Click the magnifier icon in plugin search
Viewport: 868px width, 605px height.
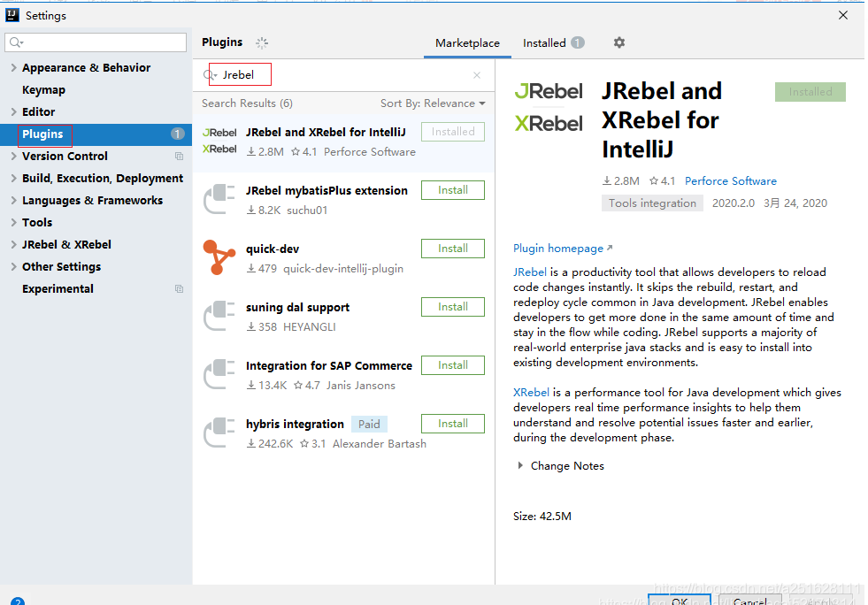click(x=209, y=74)
